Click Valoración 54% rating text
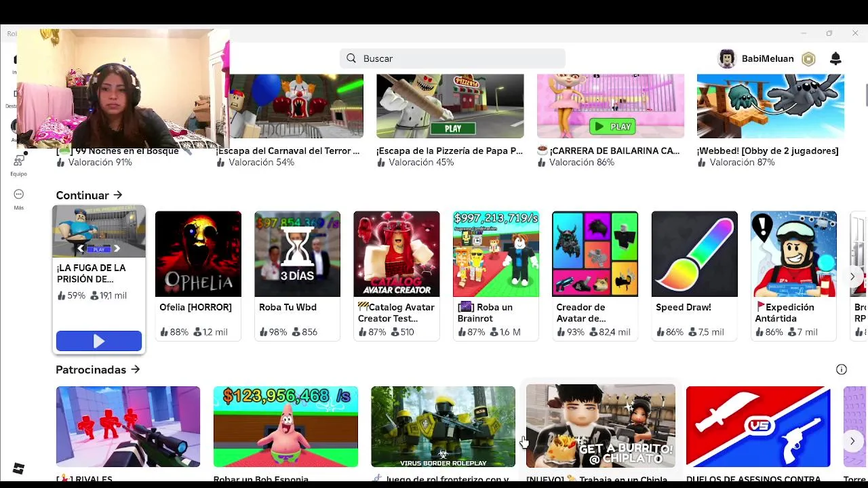 click(261, 163)
